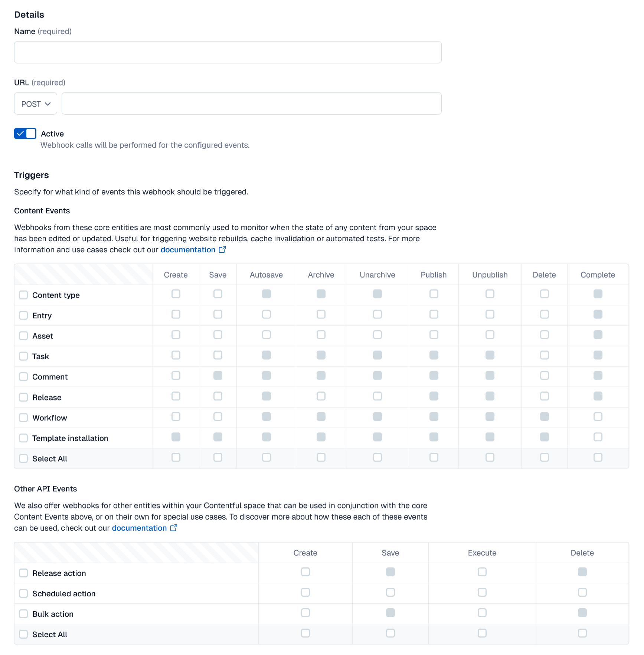Check Select All for Content Events
Screen dimensions: 644x655
(23, 458)
